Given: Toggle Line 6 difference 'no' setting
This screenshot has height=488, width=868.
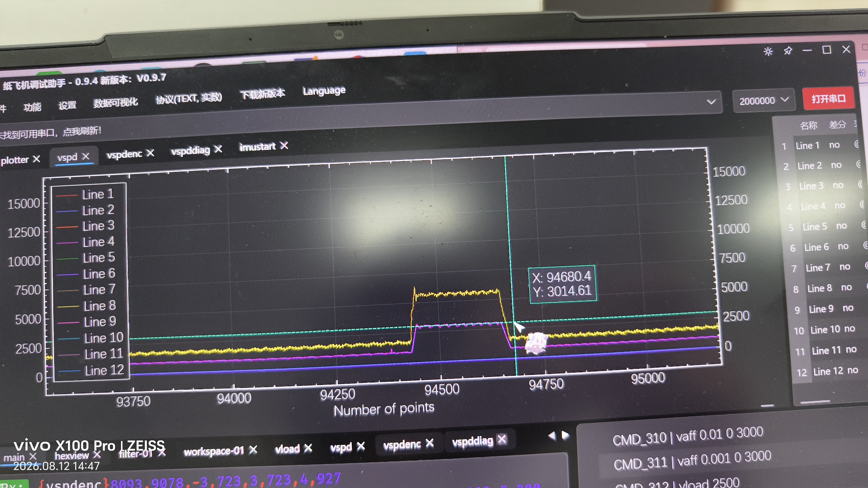Looking at the screenshot, I should (843, 247).
